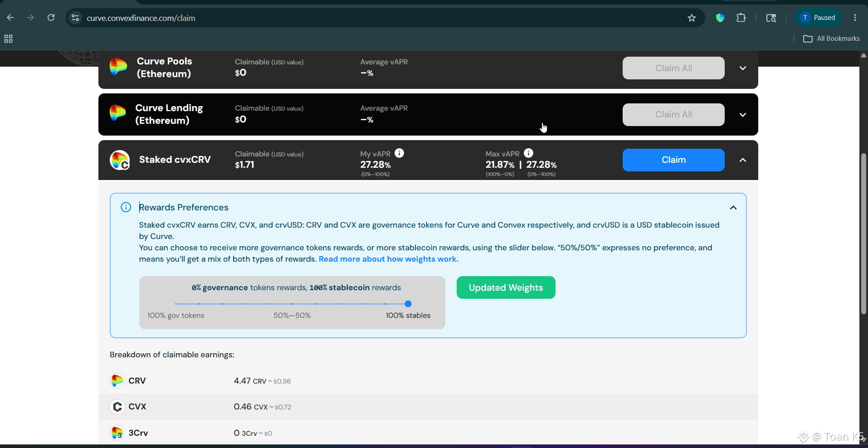Click the CRV token icon

coord(117,380)
